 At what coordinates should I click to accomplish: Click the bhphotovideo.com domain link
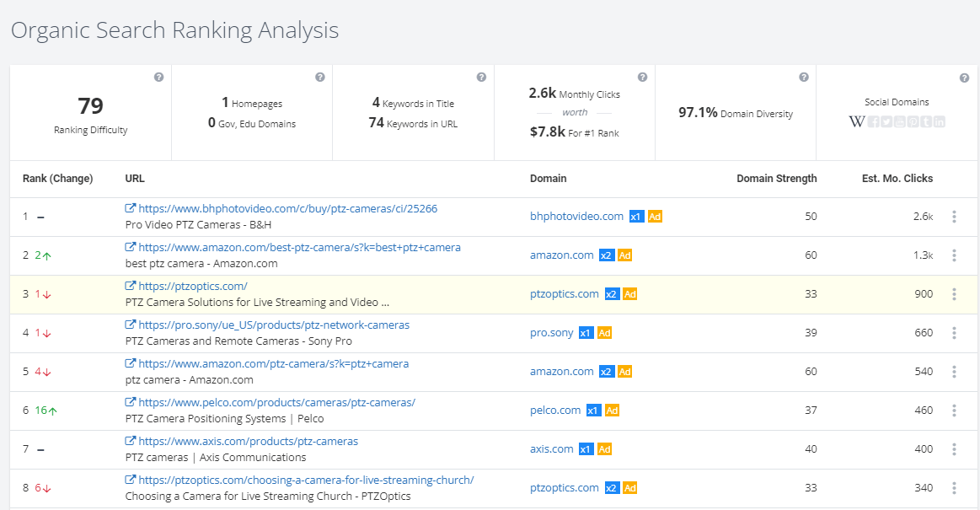pos(577,217)
